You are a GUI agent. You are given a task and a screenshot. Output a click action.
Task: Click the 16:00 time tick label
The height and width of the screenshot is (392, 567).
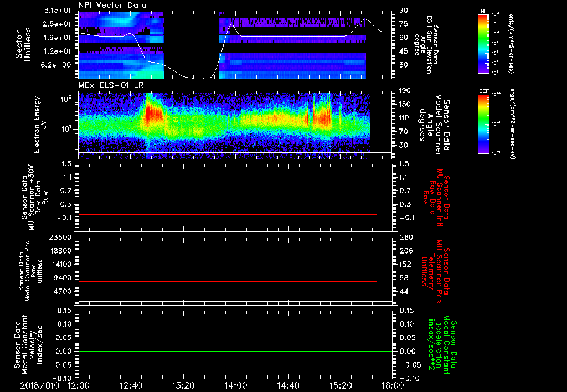[393, 385]
